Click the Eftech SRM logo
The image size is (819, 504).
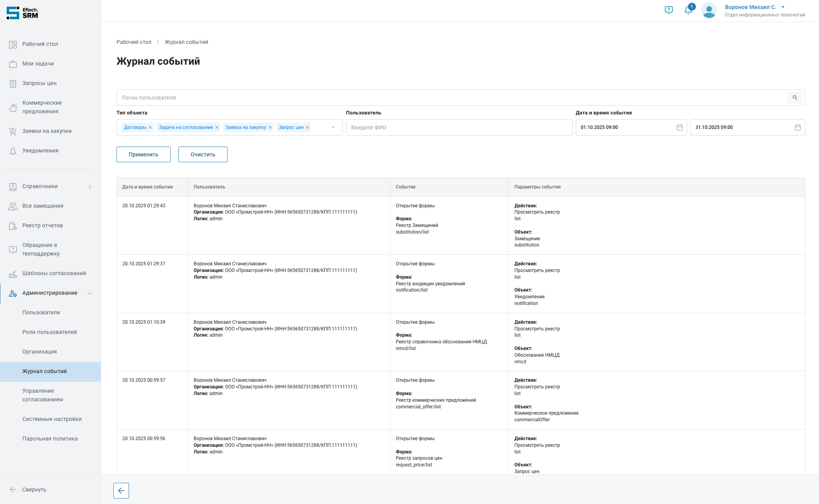(22, 13)
